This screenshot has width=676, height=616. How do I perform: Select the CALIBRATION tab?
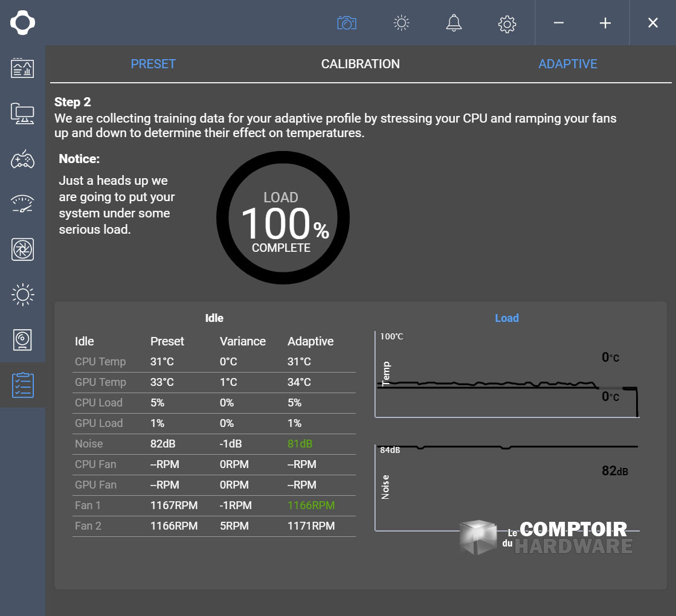[360, 64]
